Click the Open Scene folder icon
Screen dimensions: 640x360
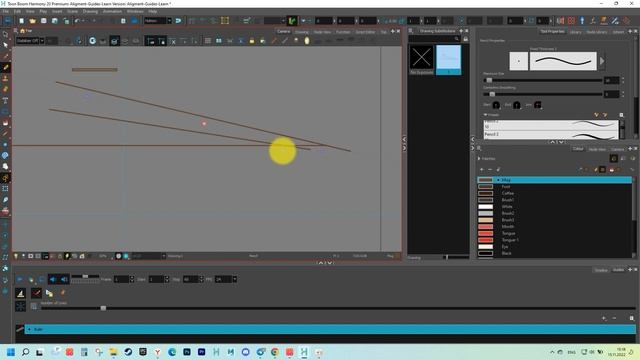tap(32, 21)
